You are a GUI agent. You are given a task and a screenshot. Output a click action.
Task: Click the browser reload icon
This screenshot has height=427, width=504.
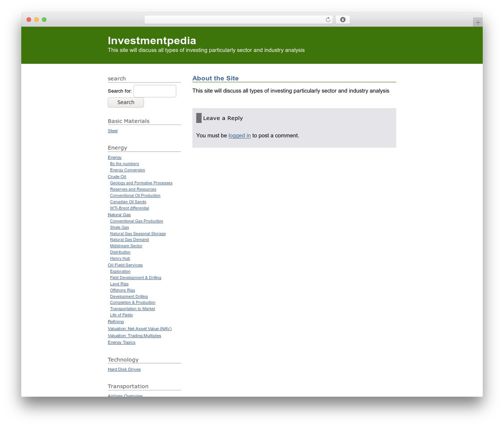(x=328, y=20)
